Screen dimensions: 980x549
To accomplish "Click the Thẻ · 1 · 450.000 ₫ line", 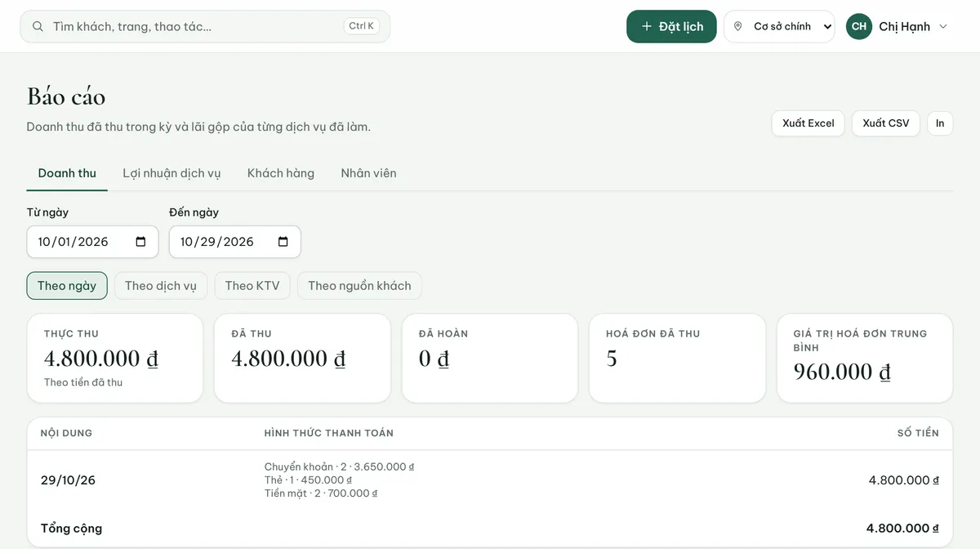I will [308, 480].
